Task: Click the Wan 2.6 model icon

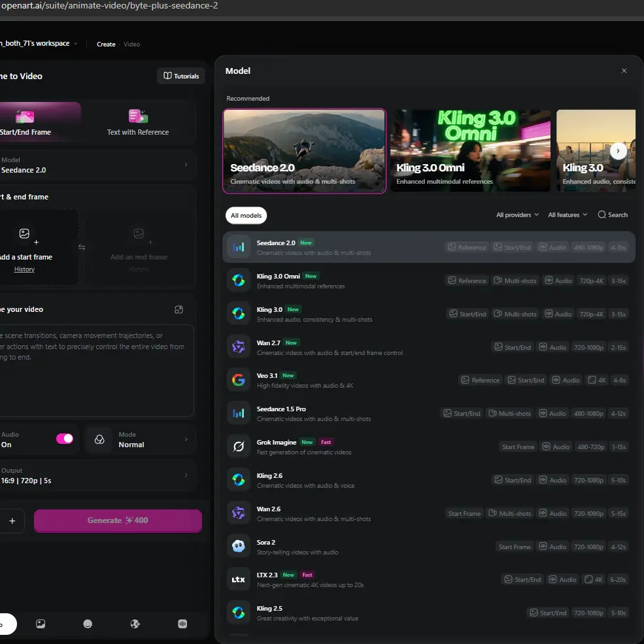Action: pyautogui.click(x=238, y=513)
